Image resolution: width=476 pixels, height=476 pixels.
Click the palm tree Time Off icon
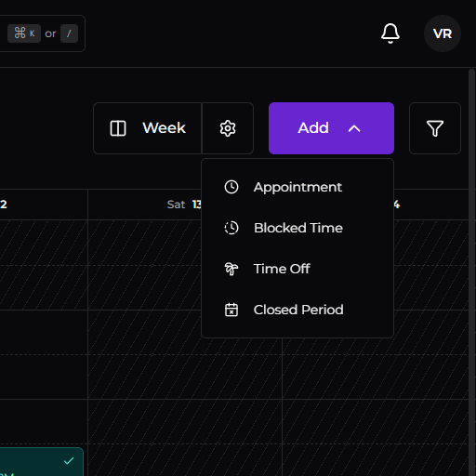(231, 269)
